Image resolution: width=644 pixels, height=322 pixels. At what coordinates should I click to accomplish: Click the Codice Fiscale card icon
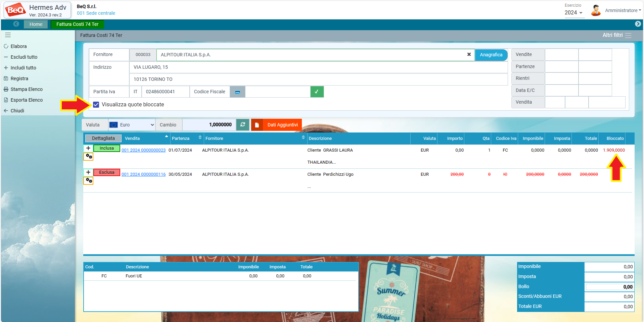237,92
